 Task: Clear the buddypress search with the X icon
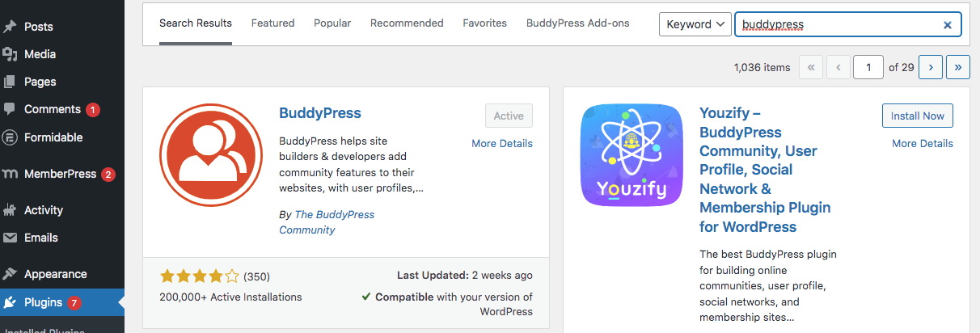(948, 24)
